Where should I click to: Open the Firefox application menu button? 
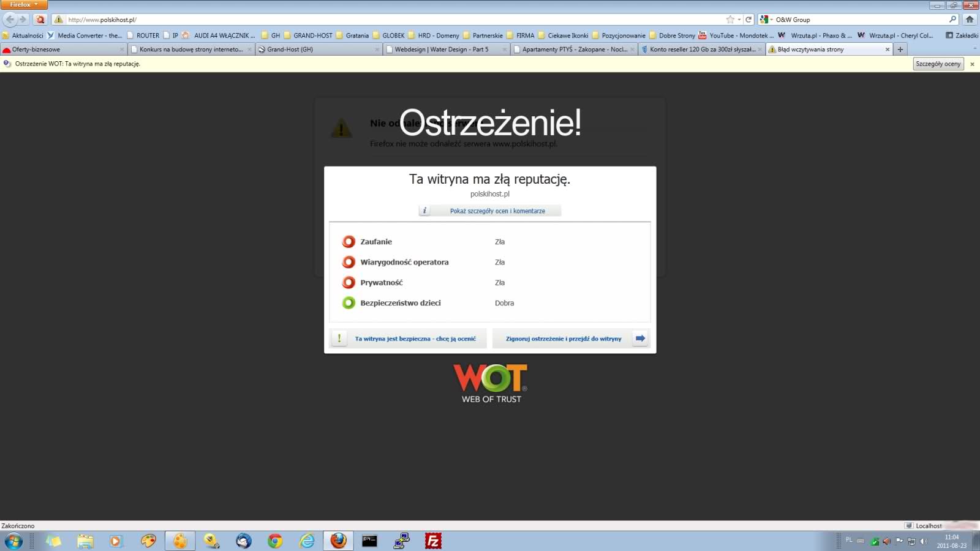coord(24,4)
